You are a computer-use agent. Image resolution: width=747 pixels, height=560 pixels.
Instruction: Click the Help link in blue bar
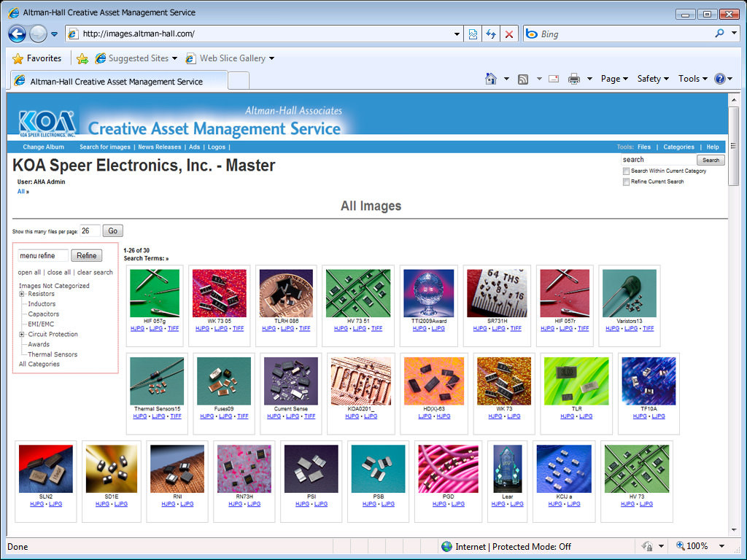coord(713,147)
